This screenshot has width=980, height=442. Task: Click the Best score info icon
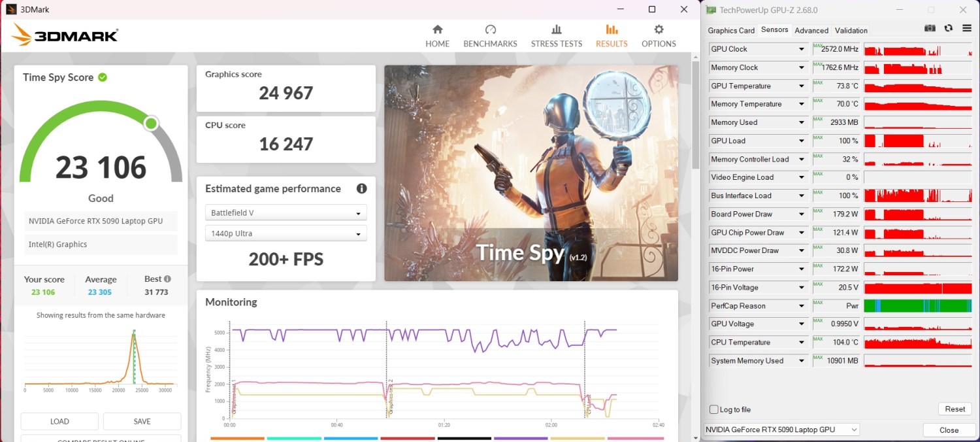click(x=167, y=279)
